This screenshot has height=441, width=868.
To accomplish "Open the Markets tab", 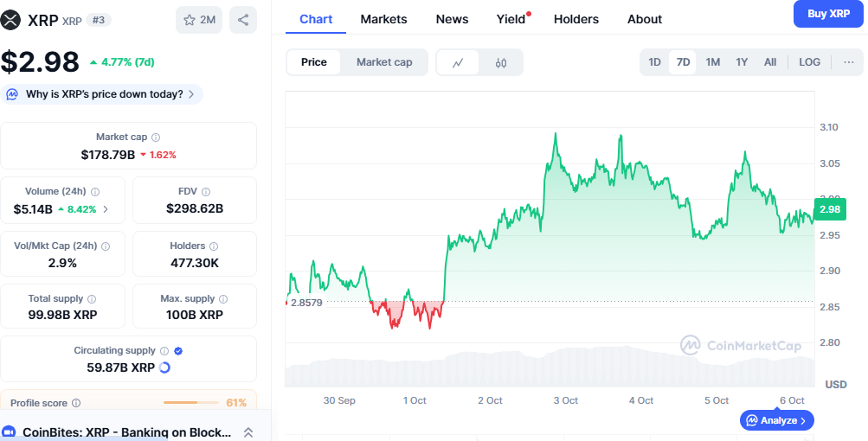I will [383, 19].
